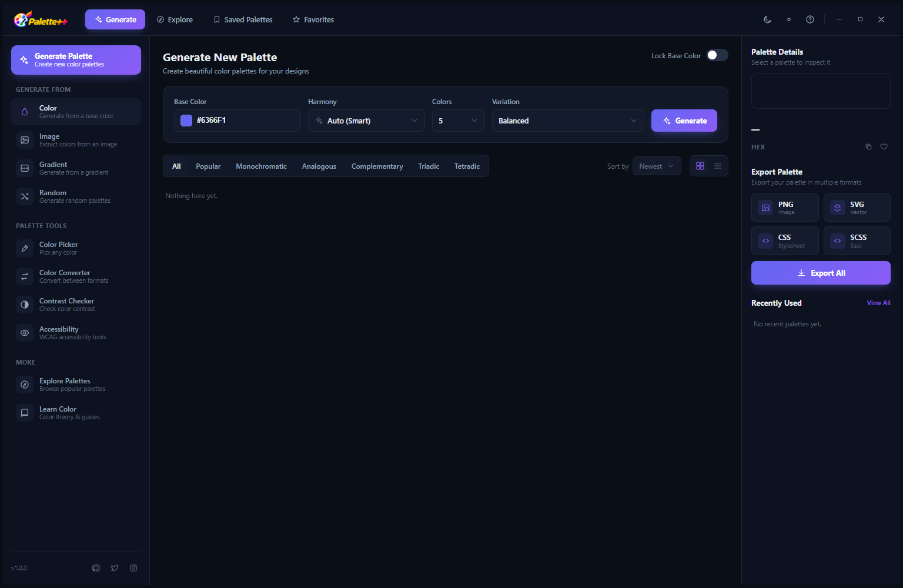Open the Variation Balanced dropdown
903x588 pixels.
point(568,121)
